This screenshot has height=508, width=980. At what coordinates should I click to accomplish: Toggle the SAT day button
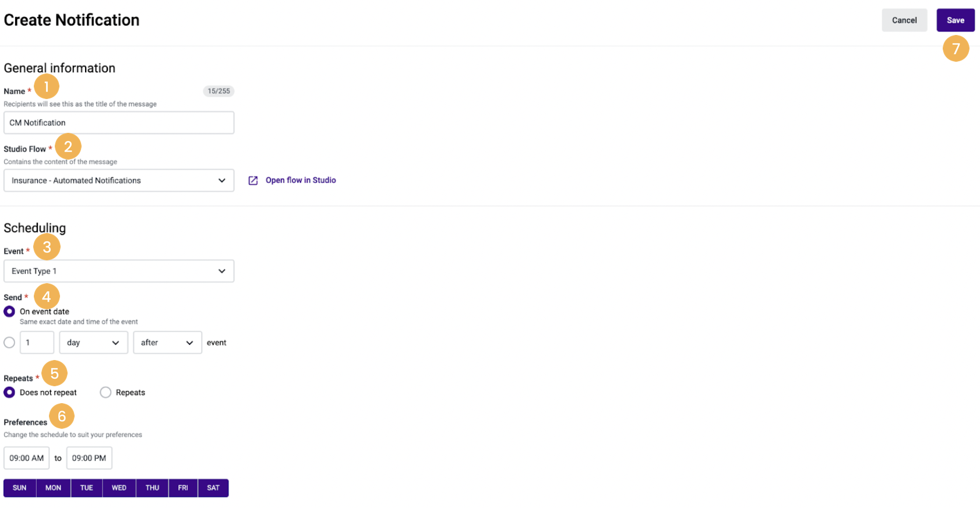point(213,488)
